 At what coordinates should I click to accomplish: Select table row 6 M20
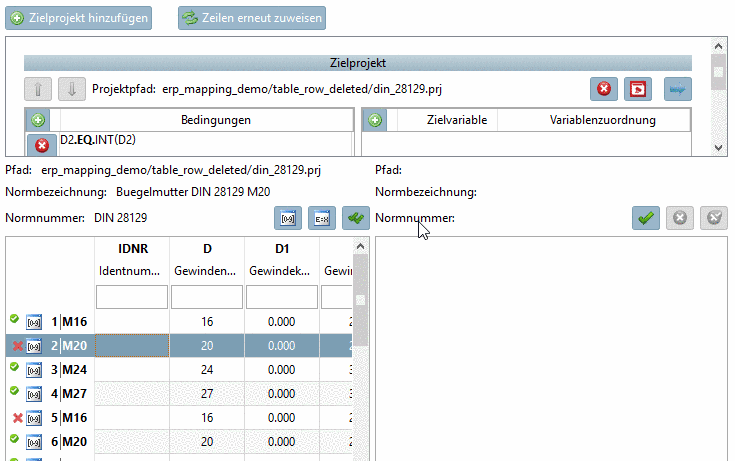pyautogui.click(x=180, y=441)
